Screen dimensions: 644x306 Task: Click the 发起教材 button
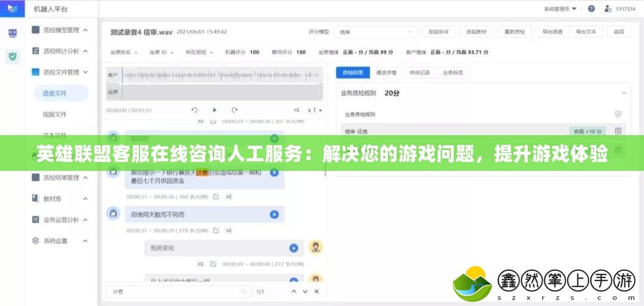point(476,32)
